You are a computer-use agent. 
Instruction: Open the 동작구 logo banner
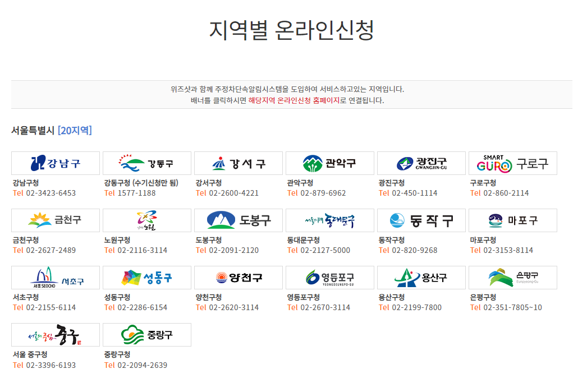pos(421,220)
